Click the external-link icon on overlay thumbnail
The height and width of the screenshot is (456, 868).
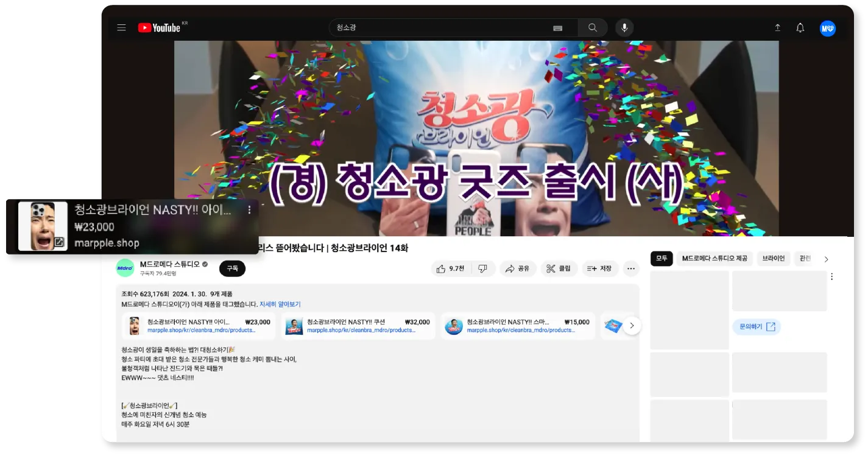59,242
